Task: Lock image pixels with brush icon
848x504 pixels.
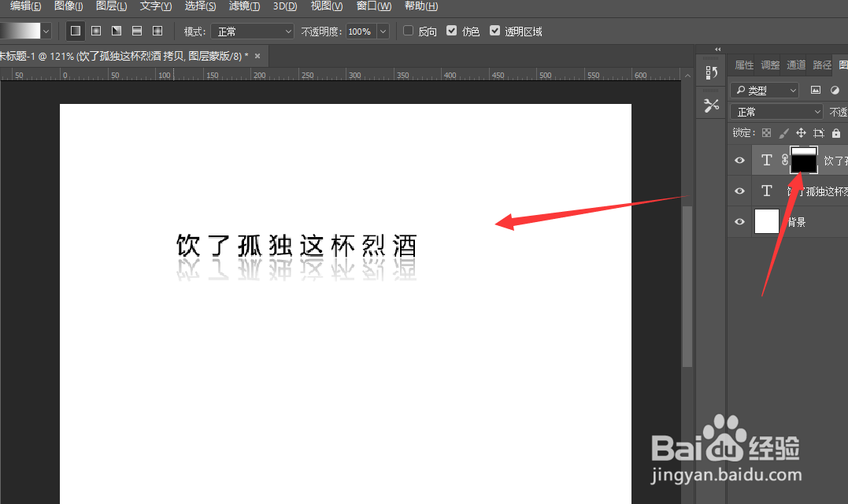Action: (x=783, y=132)
